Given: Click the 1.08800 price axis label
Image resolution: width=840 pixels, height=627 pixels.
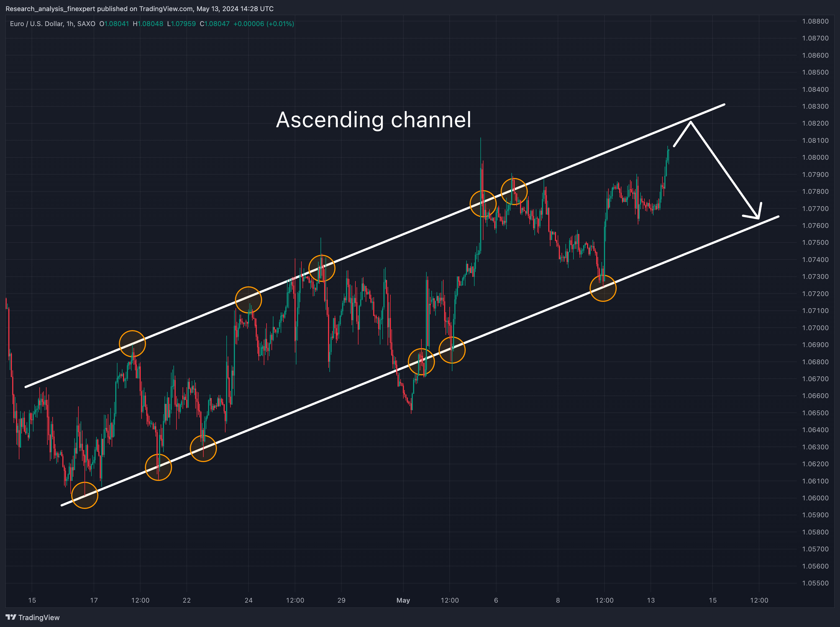Looking at the screenshot, I should click(x=815, y=21).
